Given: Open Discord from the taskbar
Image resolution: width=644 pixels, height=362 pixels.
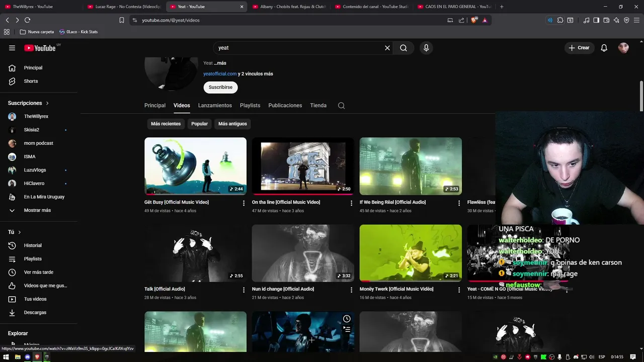Looking at the screenshot, I should (27, 357).
